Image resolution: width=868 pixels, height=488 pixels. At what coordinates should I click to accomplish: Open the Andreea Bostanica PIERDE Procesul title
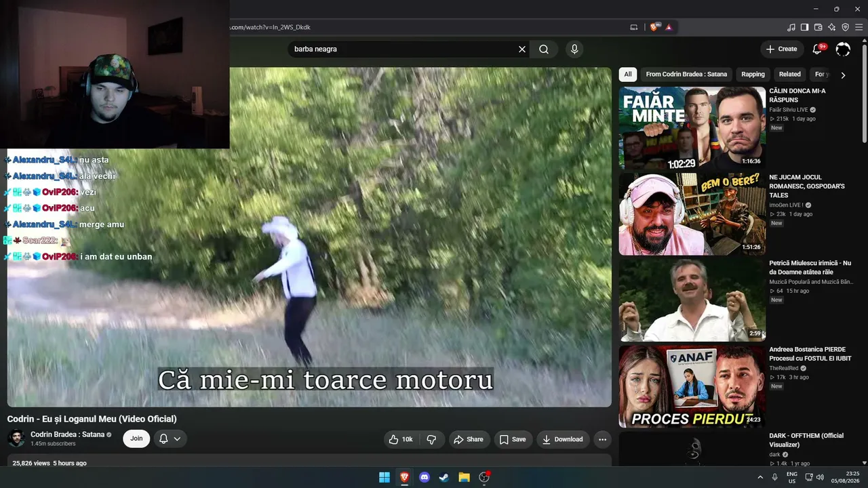810,354
